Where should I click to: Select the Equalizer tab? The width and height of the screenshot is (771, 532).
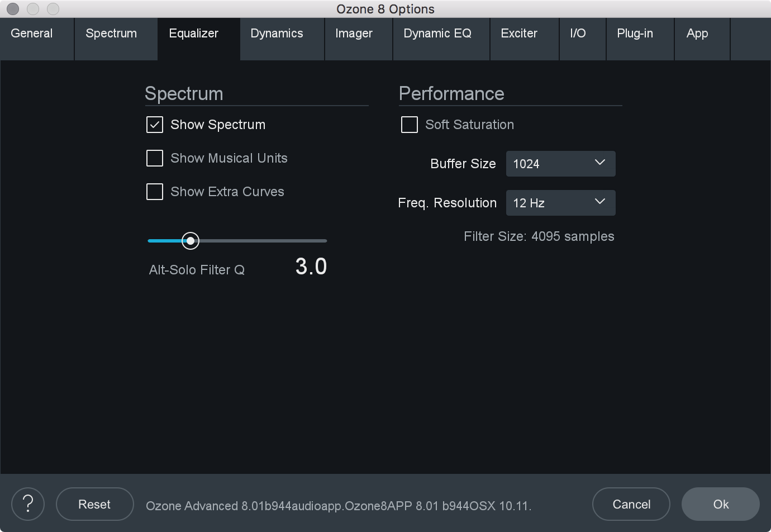[x=199, y=39]
